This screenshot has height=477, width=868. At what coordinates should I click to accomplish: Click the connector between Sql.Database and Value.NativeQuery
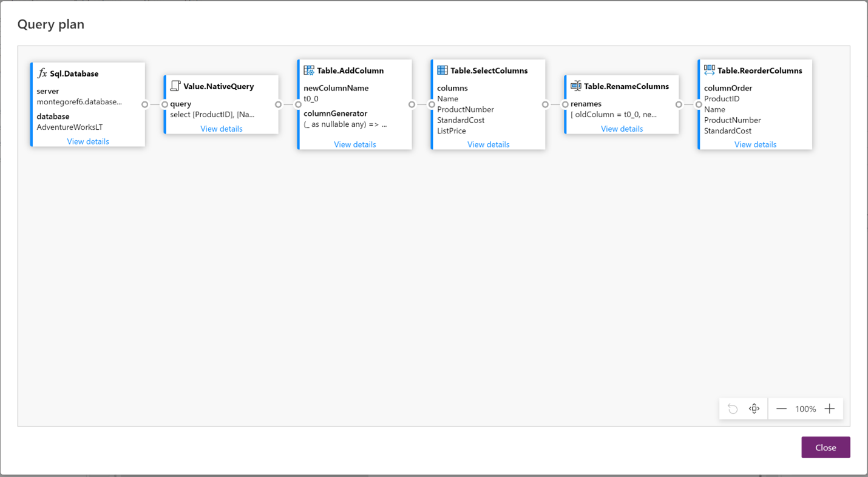pyautogui.click(x=154, y=104)
